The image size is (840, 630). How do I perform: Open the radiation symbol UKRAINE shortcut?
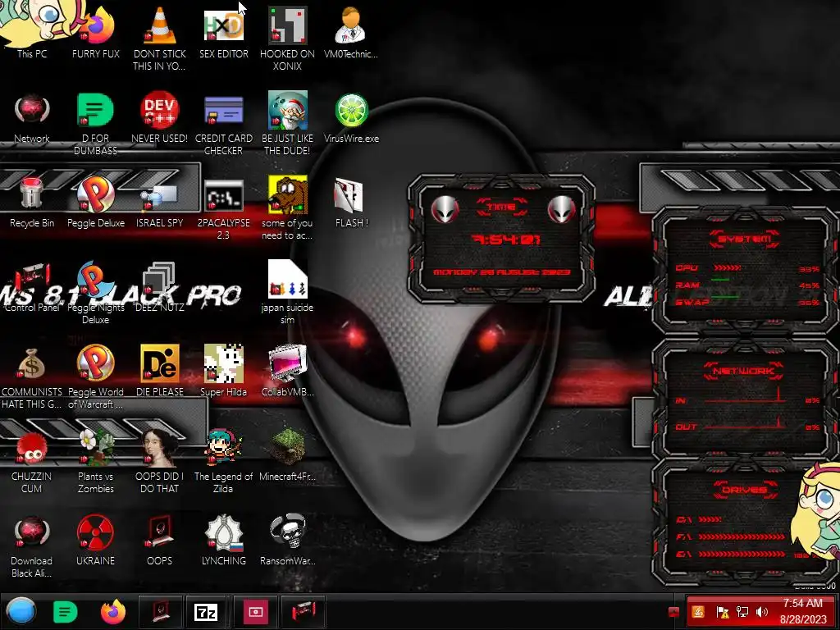pos(96,540)
